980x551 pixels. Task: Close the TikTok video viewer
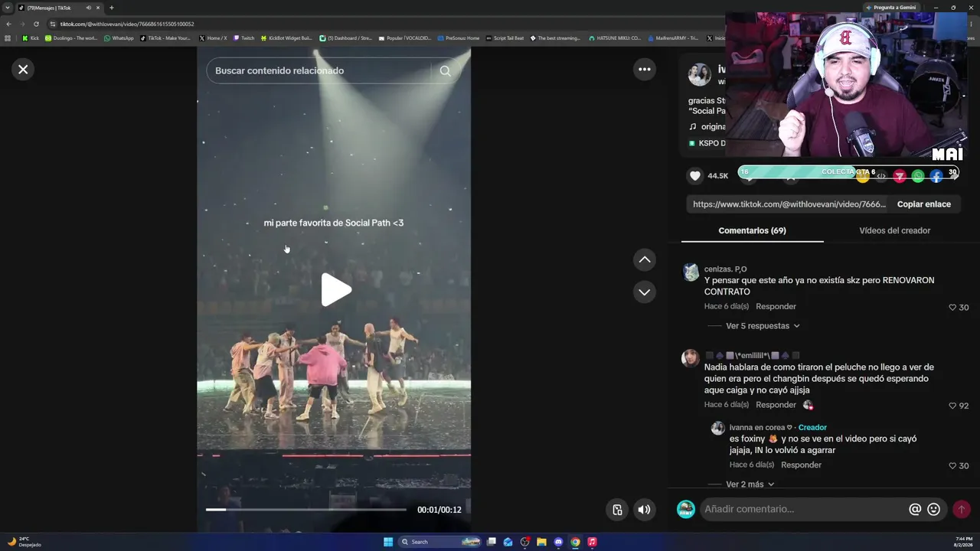(23, 70)
